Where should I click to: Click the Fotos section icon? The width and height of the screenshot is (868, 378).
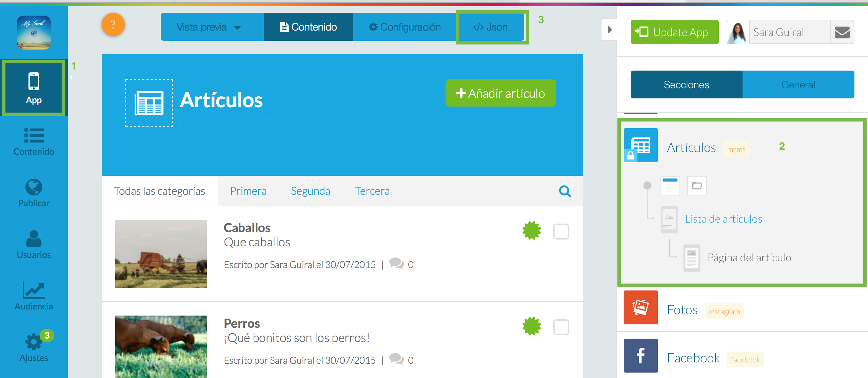tap(640, 307)
